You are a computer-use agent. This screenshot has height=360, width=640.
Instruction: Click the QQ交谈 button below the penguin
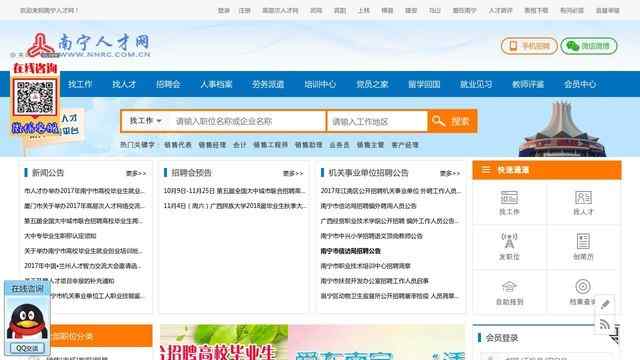[x=27, y=348]
